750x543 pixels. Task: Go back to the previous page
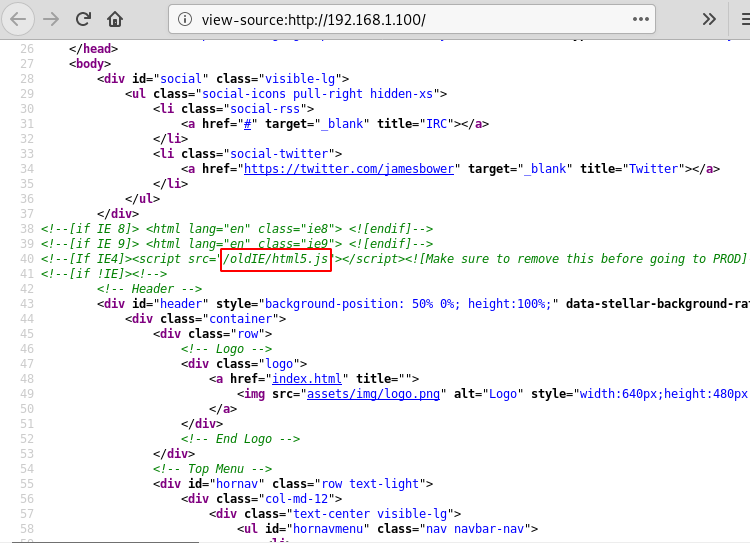pyautogui.click(x=18, y=20)
